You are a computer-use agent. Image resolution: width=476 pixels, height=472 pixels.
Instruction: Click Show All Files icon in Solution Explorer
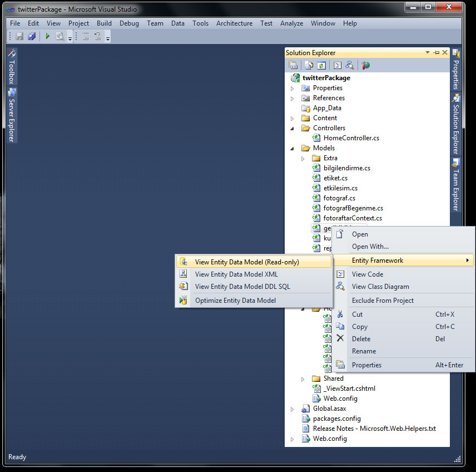tap(309, 65)
